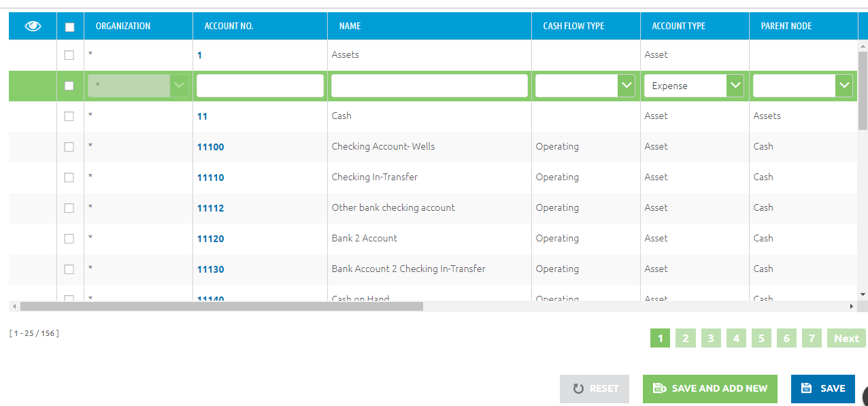Click the blue Save button
Image resolution: width=868 pixels, height=406 pixels.
click(x=822, y=388)
